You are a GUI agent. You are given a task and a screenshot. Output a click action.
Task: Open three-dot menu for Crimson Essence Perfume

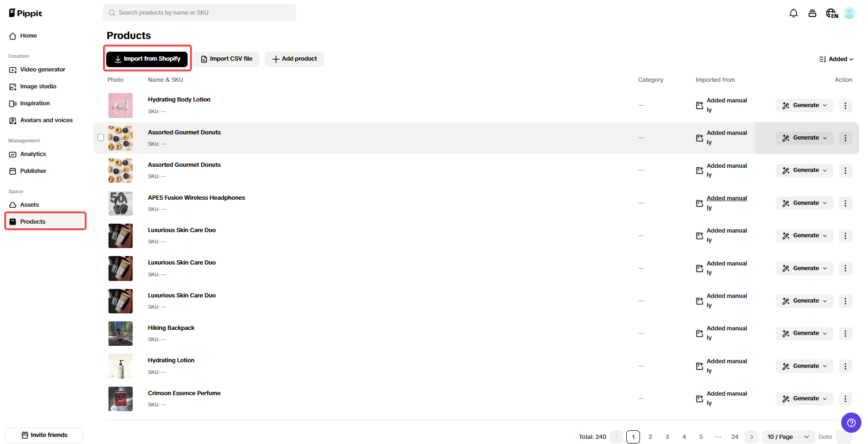pyautogui.click(x=845, y=398)
